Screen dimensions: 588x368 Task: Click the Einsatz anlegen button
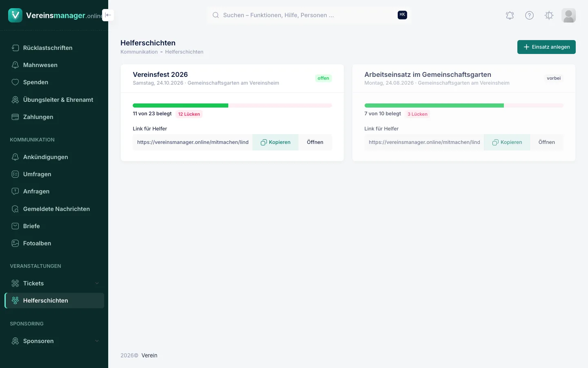pos(546,47)
